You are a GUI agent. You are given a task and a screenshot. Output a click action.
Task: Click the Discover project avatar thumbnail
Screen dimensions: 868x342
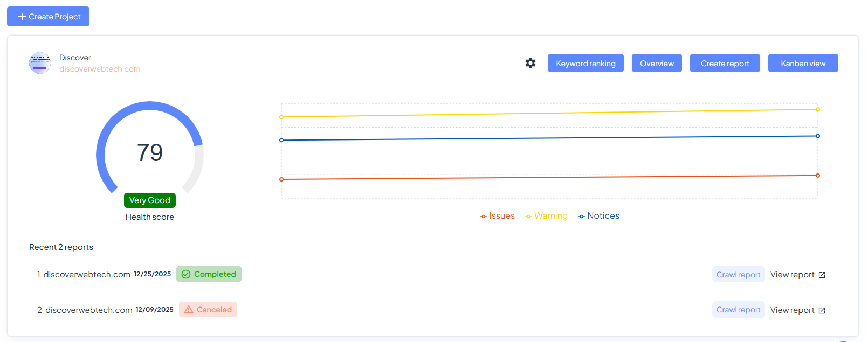click(x=40, y=63)
